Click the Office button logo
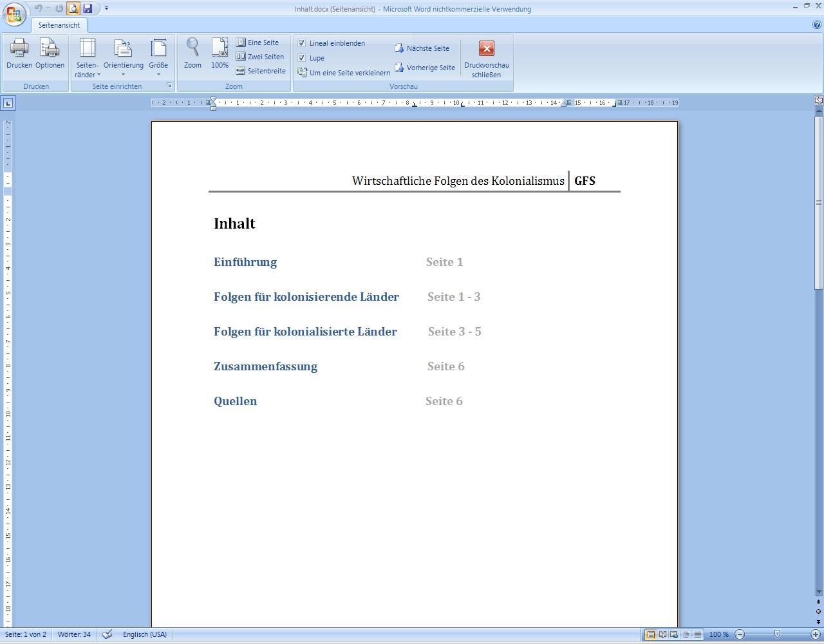The image size is (824, 644). pos(14,14)
